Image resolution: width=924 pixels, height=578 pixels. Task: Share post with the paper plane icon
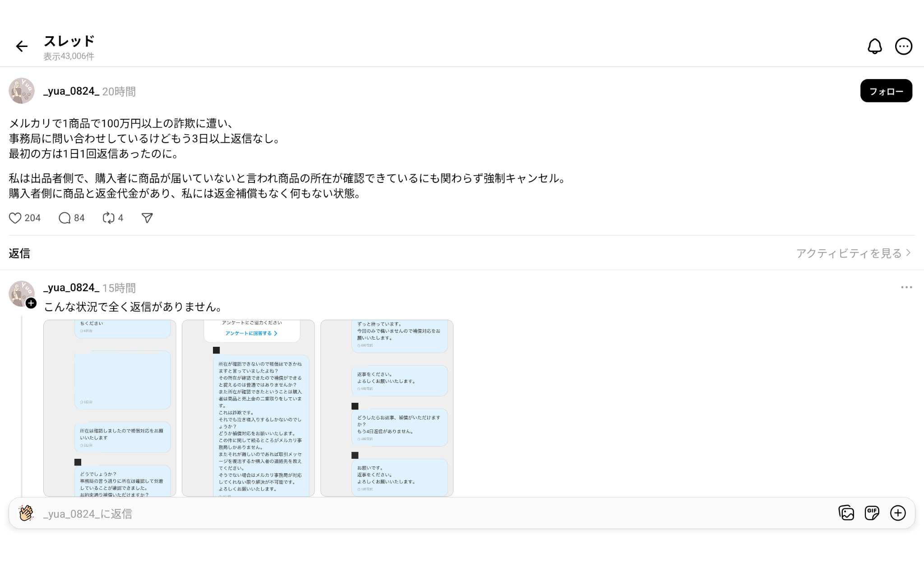pyautogui.click(x=147, y=218)
